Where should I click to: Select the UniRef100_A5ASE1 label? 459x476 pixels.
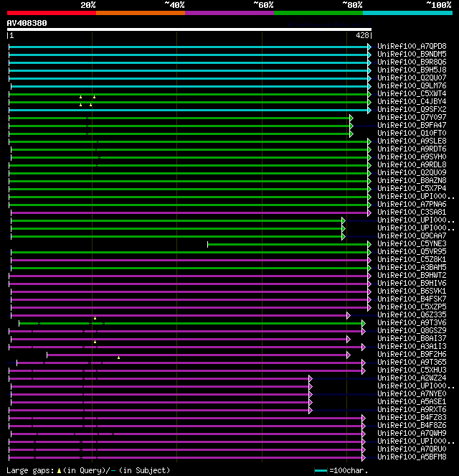412,401
